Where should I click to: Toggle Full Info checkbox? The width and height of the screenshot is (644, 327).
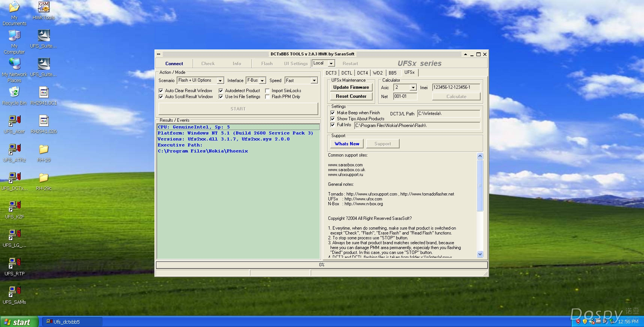[332, 125]
